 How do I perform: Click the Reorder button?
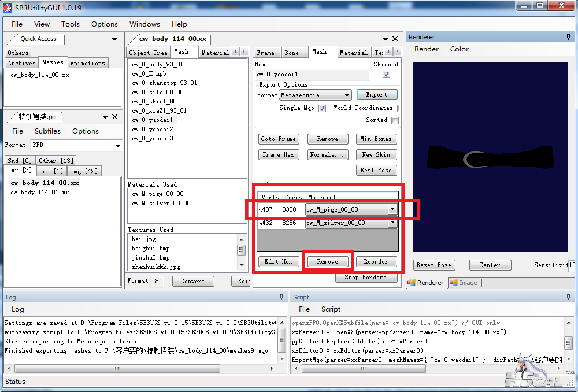[376, 261]
